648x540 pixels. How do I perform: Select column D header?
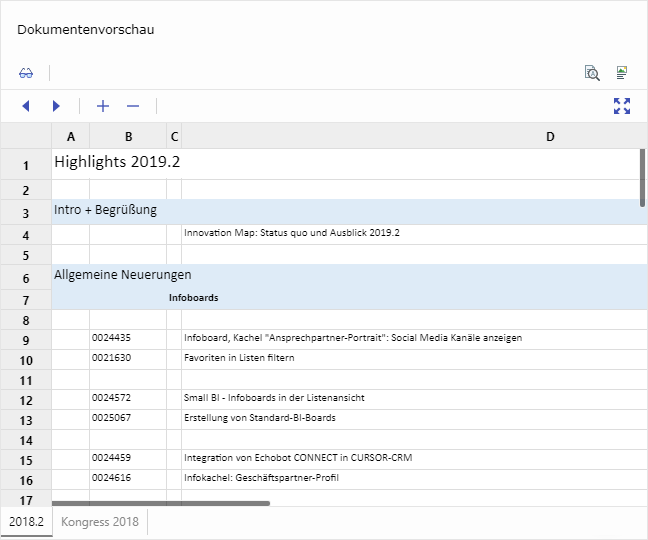tap(550, 136)
